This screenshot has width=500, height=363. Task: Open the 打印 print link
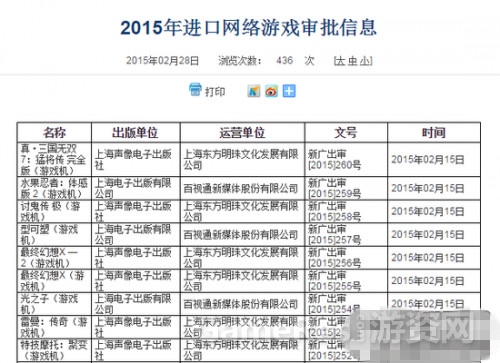click(x=215, y=92)
